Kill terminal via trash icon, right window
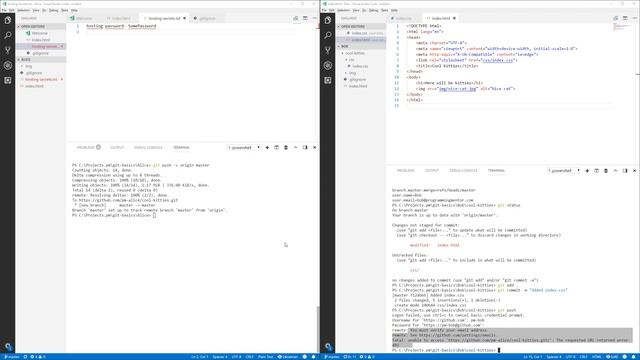Viewport: 640px width, 360px height. click(606, 171)
